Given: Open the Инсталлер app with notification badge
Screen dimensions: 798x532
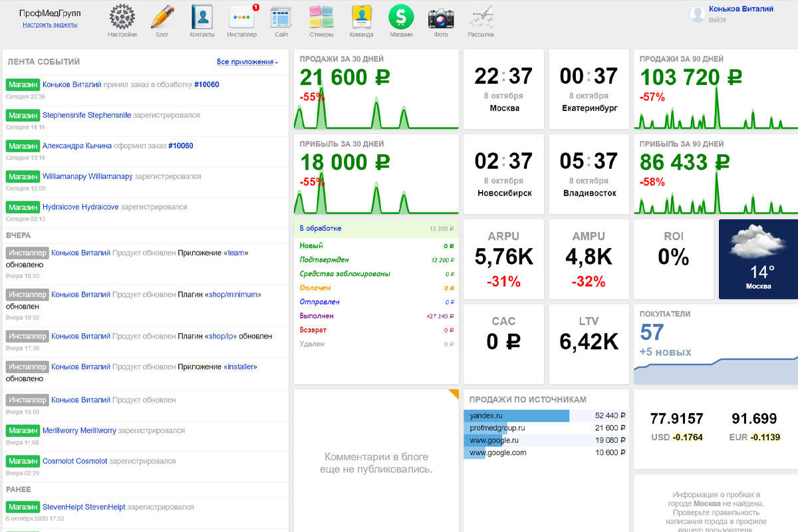Looking at the screenshot, I should (x=241, y=17).
